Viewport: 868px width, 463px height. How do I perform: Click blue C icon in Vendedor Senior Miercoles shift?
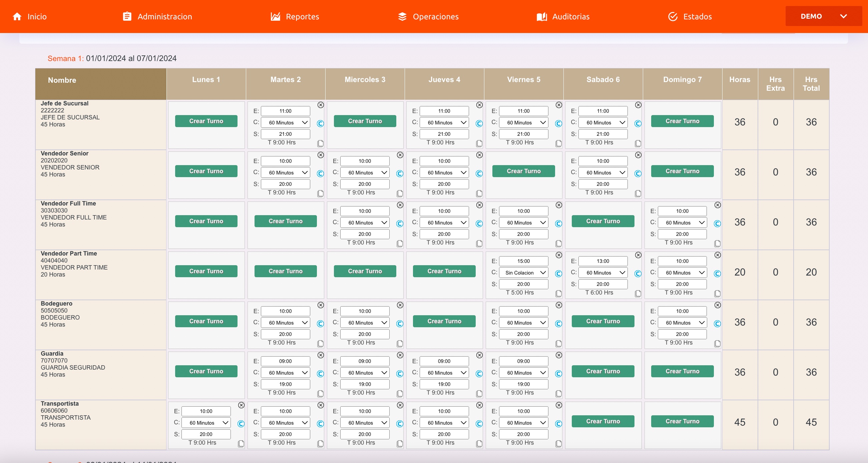pos(400,173)
